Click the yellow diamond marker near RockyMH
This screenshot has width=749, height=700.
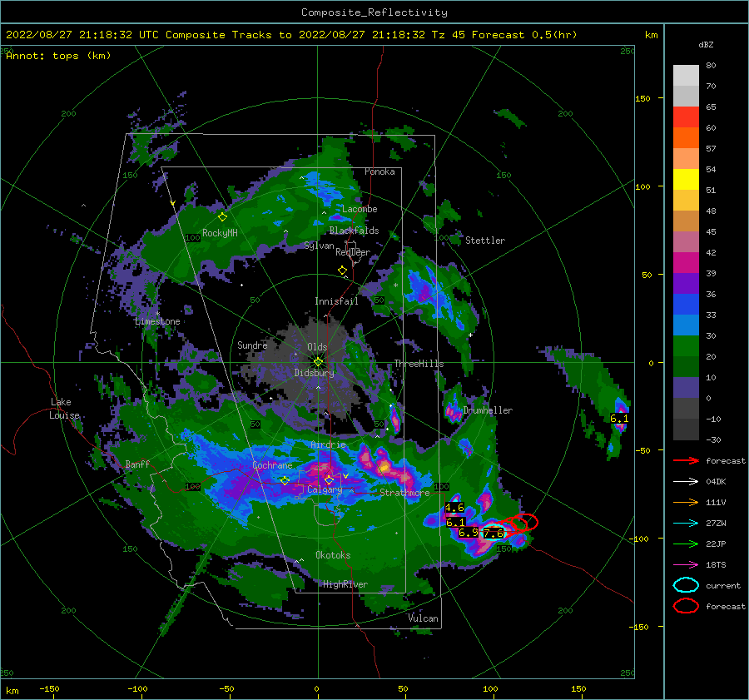pos(222,217)
